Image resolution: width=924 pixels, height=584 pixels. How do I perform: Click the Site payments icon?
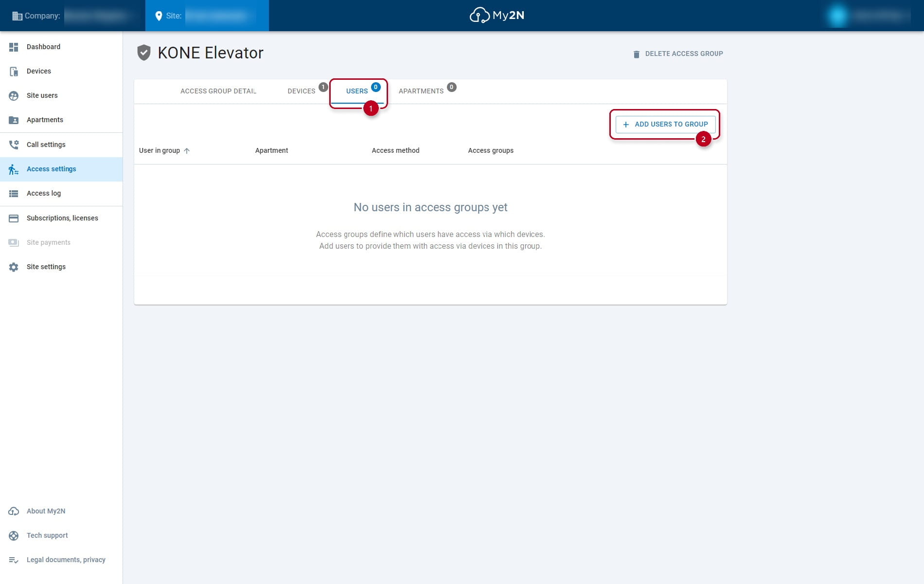click(x=14, y=242)
